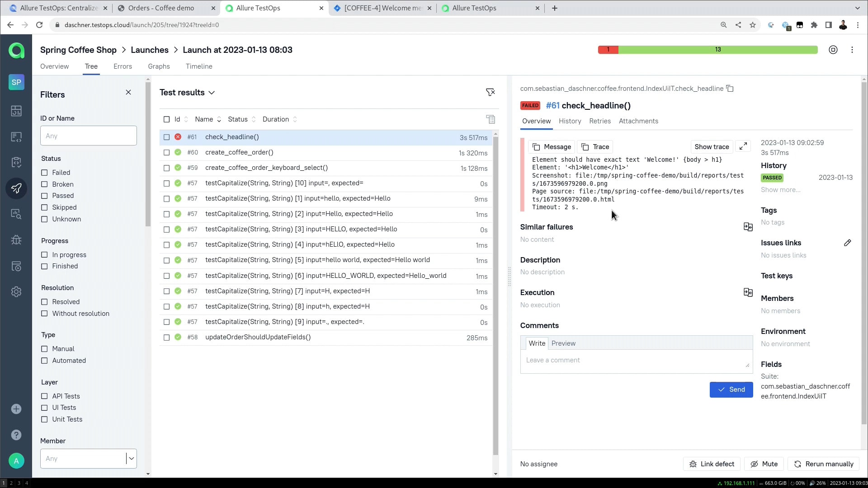
Task: Click the tree grouping icon above results
Action: (491, 119)
